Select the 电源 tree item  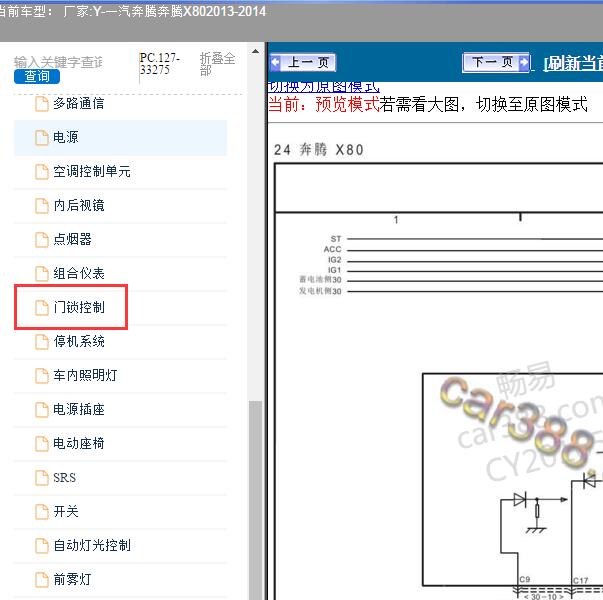click(120, 138)
